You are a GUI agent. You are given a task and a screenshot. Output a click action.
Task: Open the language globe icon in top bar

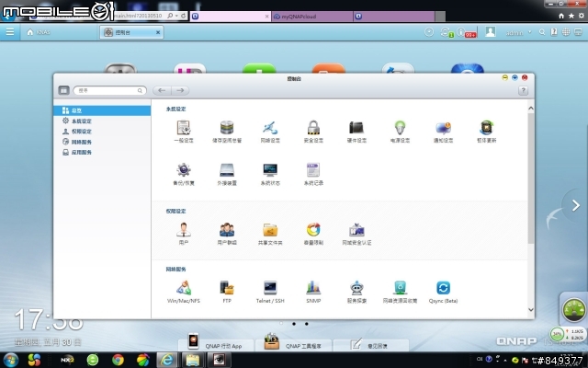(566, 32)
